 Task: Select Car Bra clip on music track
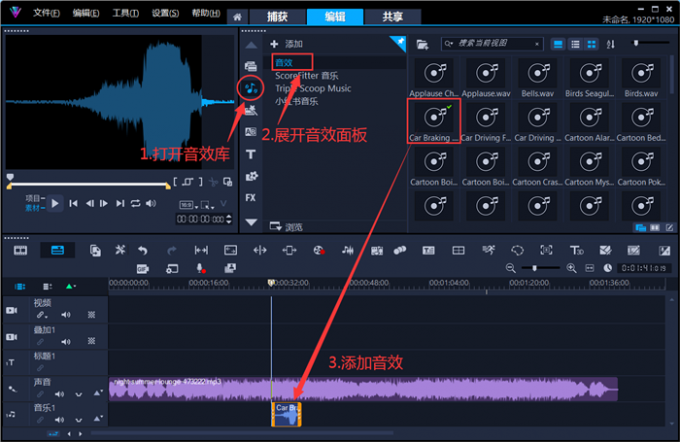coord(286,414)
